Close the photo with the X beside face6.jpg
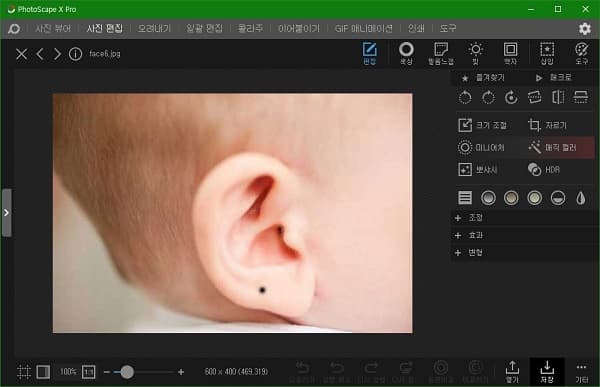The width and height of the screenshot is (600, 387). click(21, 54)
